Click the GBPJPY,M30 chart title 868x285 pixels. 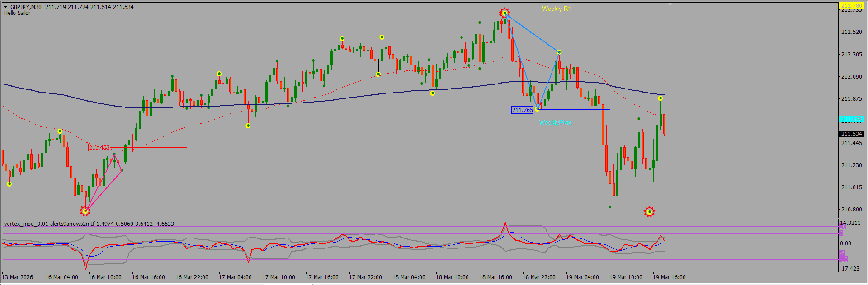(x=26, y=7)
